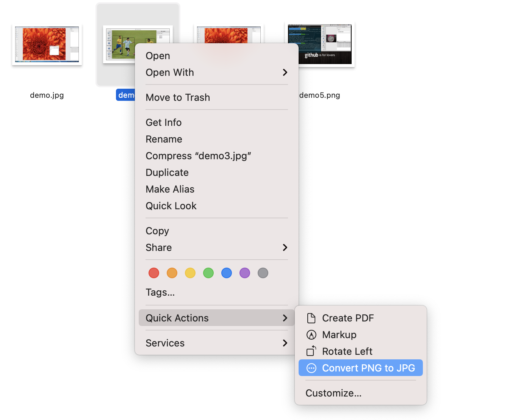Apply the green tag color
Viewport: 532px width, 420px height.
pos(208,273)
